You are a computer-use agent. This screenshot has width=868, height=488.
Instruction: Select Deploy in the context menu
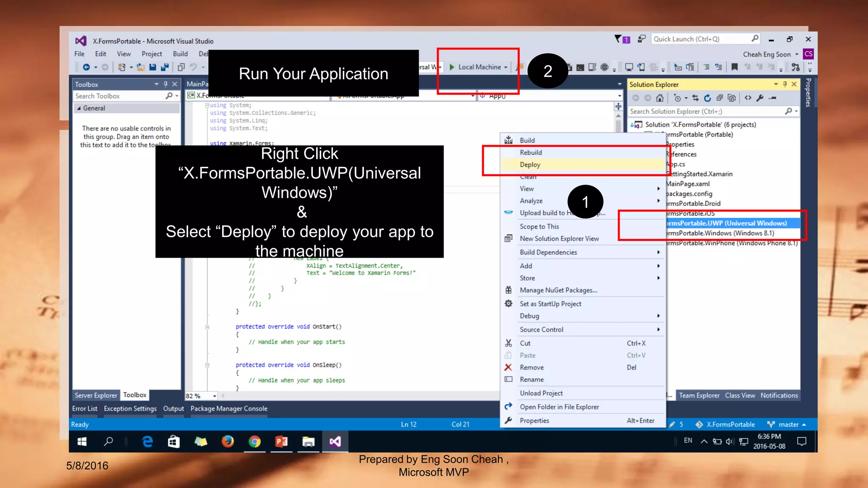click(583, 165)
